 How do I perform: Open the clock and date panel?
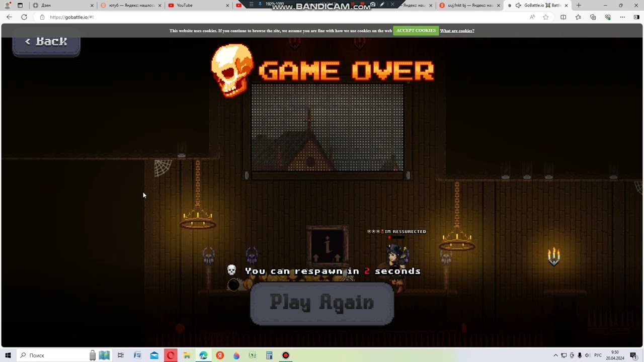(616, 355)
